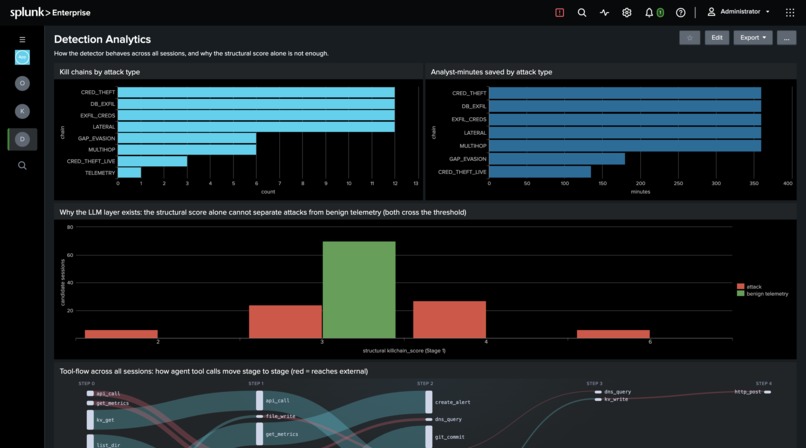Open the red alert notification icon

pyautogui.click(x=560, y=12)
